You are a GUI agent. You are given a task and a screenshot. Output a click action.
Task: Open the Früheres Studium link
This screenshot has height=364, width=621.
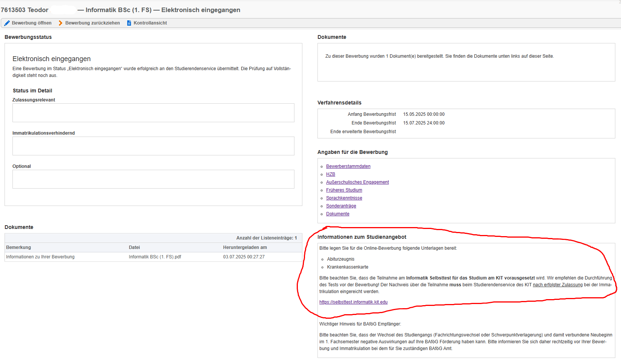[344, 190]
